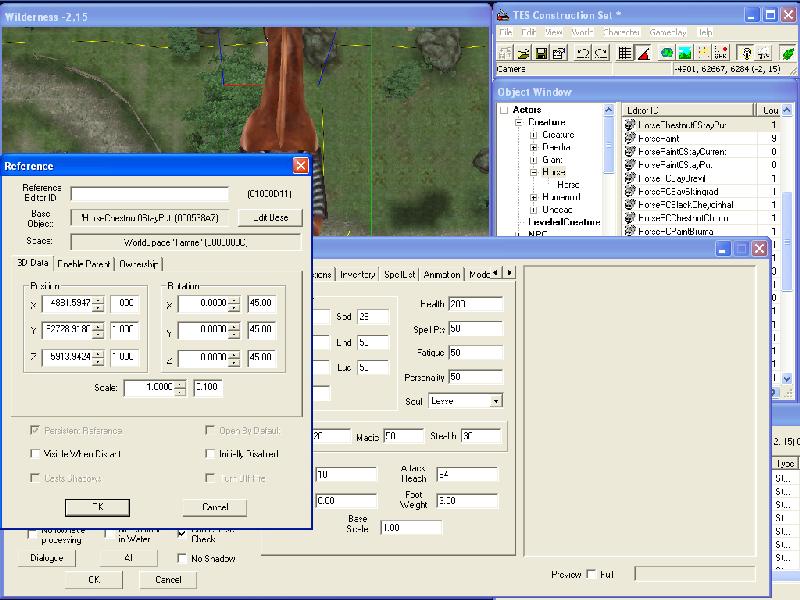Click the HorsePaint row creature icon
The image size is (800, 600).
630,138
